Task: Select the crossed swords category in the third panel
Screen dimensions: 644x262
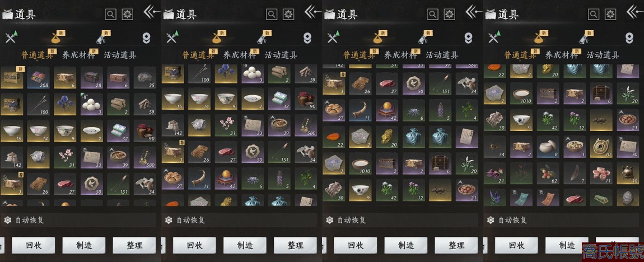Action: [x=333, y=37]
